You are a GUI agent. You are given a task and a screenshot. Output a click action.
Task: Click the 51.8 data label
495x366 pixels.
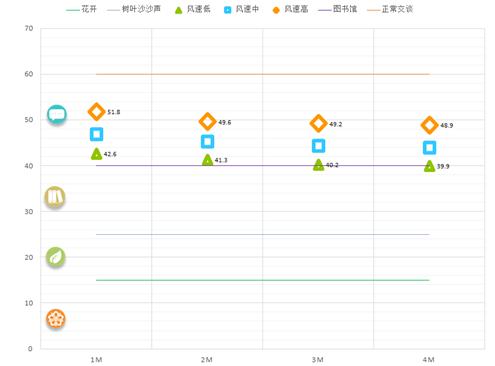click(114, 112)
